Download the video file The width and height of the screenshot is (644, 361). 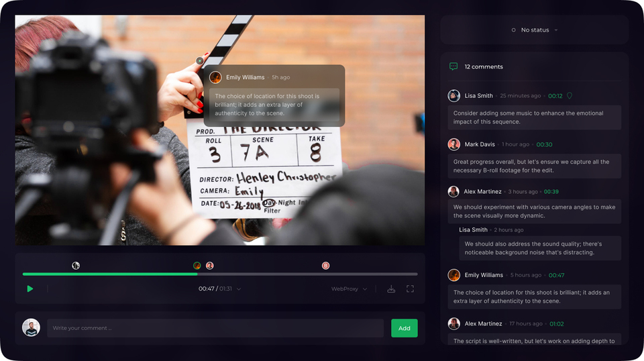(391, 289)
